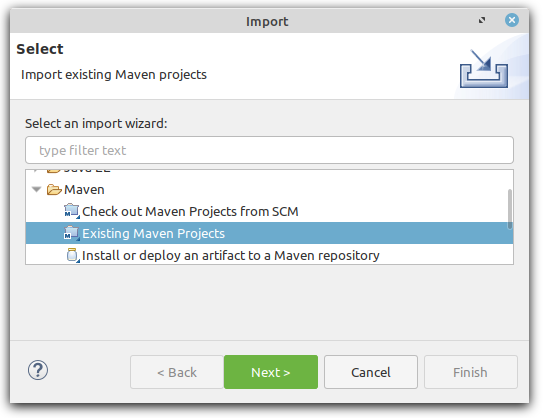Collapse the Maven tree category
Viewport: 543px width, 418px height.
[36, 189]
